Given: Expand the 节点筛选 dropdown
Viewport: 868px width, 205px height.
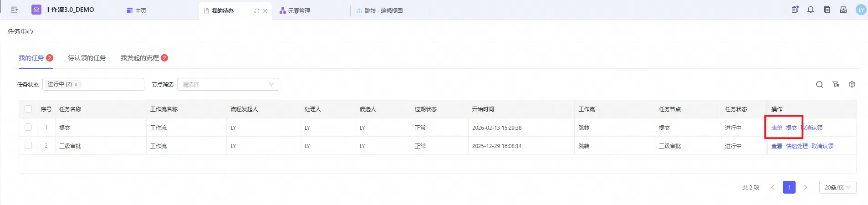Looking at the screenshot, I should coord(228,84).
